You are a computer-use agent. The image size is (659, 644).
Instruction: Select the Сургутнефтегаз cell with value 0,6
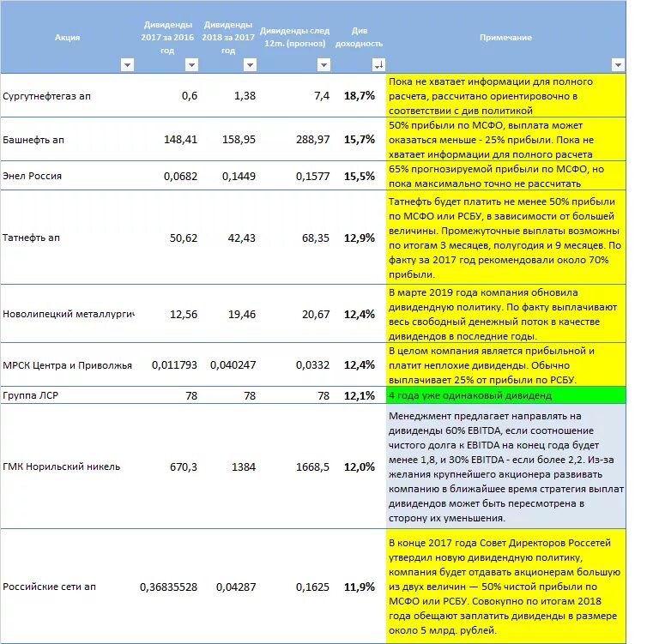pos(167,96)
